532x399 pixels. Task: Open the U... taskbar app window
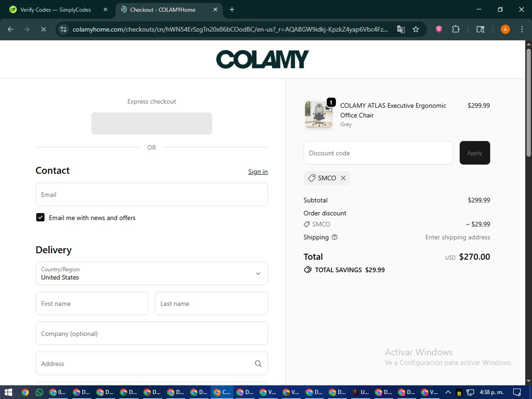coord(361,392)
